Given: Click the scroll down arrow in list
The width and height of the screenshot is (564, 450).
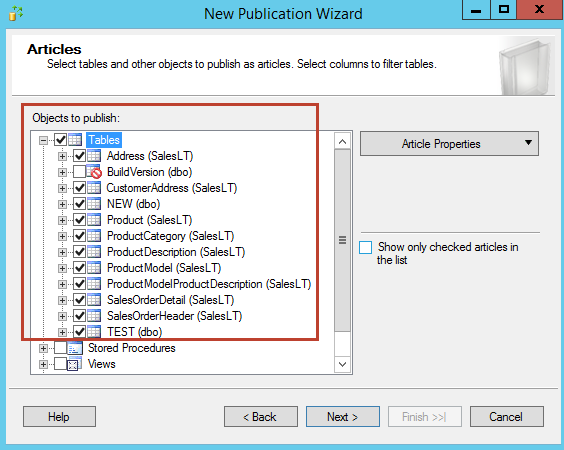Looking at the screenshot, I should [342, 364].
